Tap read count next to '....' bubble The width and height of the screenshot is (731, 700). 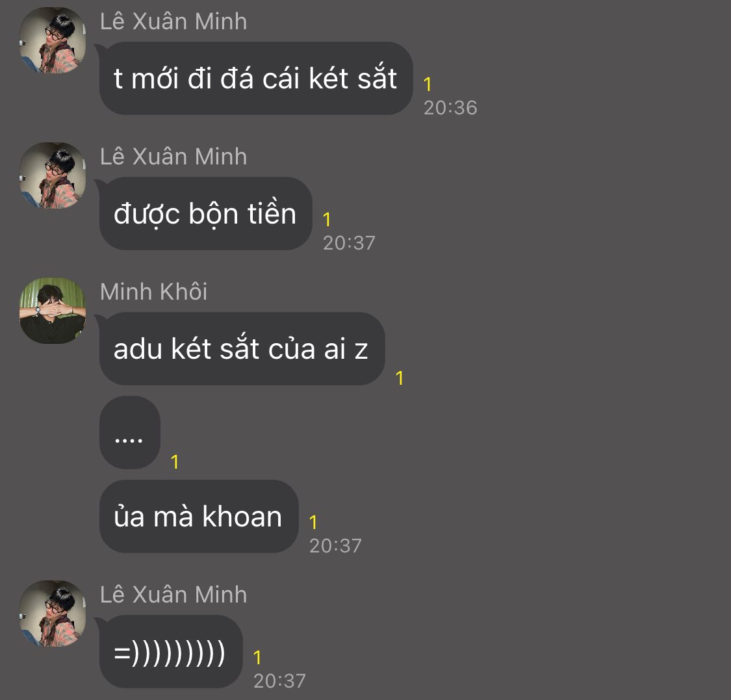[x=175, y=462]
